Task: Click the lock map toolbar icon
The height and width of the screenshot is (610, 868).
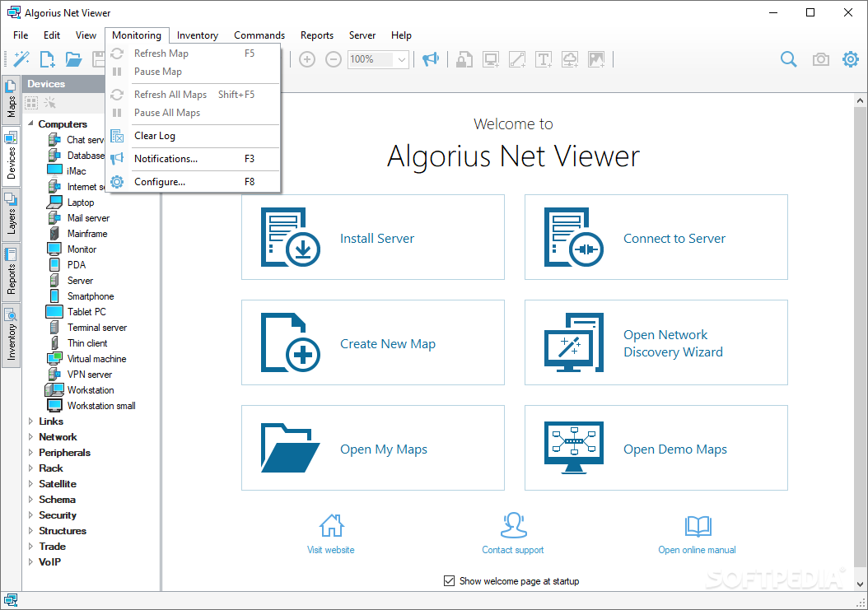Action: (464, 59)
